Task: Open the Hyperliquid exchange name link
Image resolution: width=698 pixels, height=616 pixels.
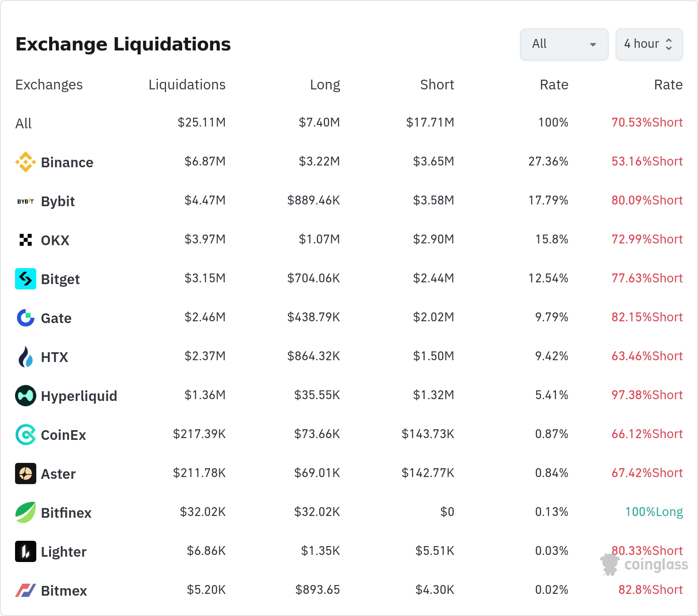Action: [x=79, y=396]
